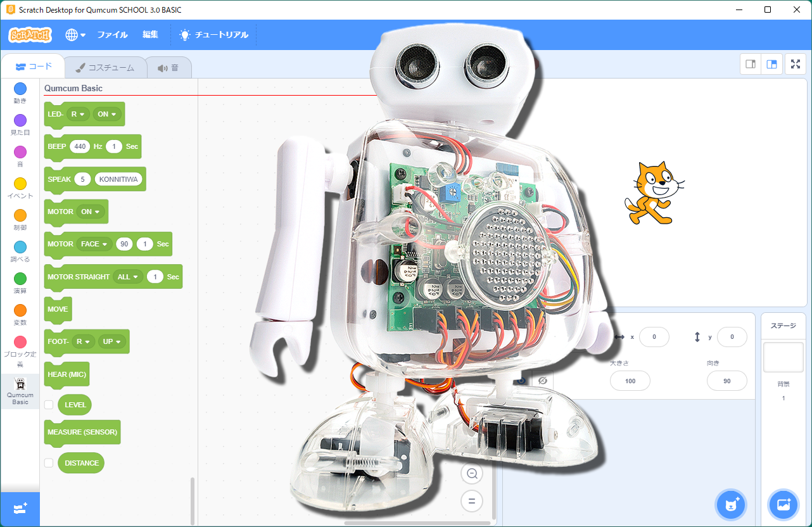This screenshot has width=812, height=527.
Task: Click the Scratch logo in the menu bar
Action: click(30, 35)
